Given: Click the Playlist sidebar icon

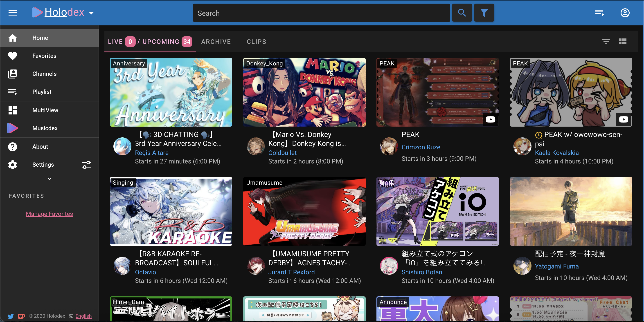Looking at the screenshot, I should point(13,92).
